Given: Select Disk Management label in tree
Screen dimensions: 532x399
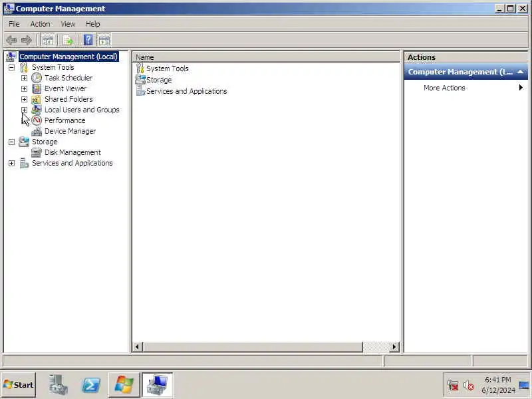Looking at the screenshot, I should [72, 152].
